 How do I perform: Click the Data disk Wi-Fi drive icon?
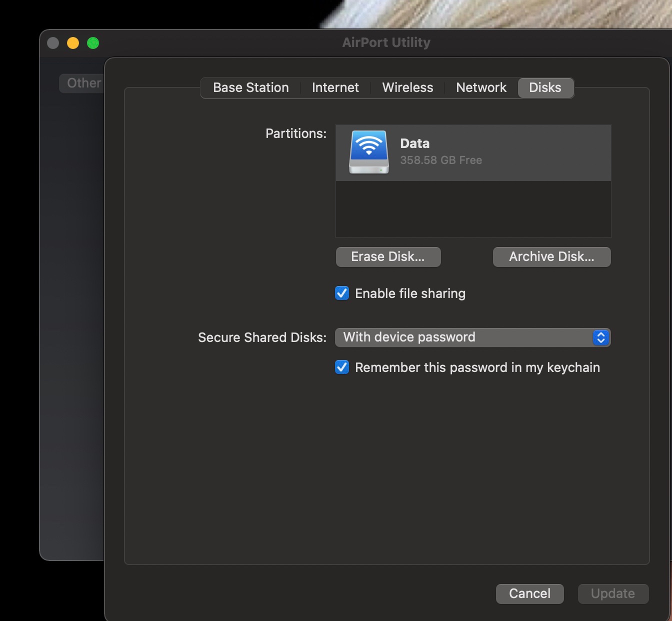pos(369,152)
